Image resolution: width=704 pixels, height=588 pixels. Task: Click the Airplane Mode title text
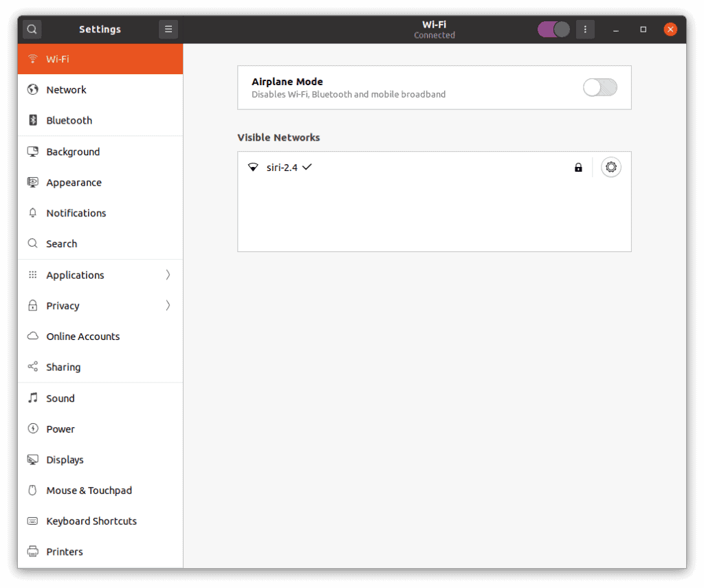pyautogui.click(x=287, y=82)
